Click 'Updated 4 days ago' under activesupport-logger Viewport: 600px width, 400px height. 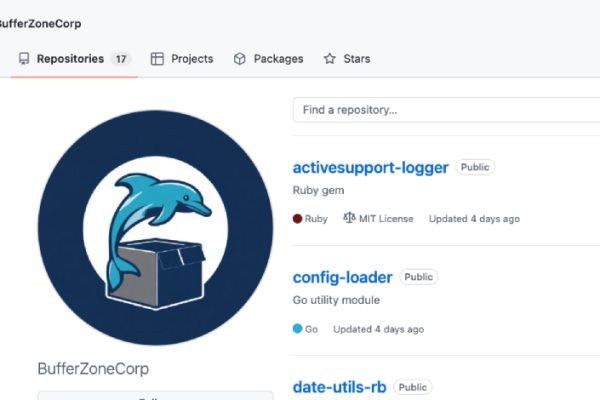(474, 219)
